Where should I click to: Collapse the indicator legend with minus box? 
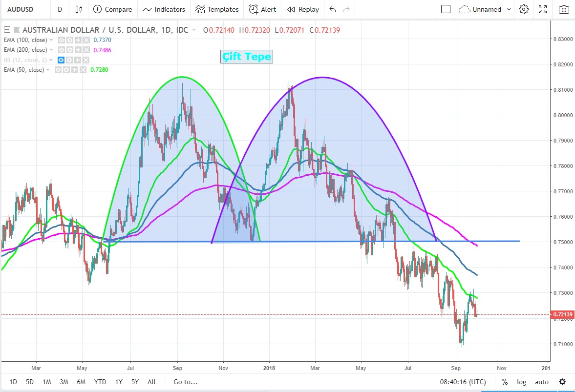pyautogui.click(x=7, y=30)
